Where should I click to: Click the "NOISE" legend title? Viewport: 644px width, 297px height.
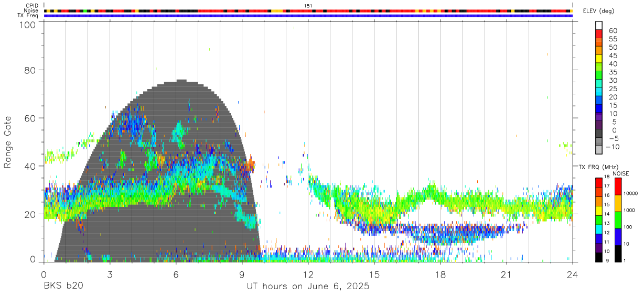pyautogui.click(x=620, y=173)
